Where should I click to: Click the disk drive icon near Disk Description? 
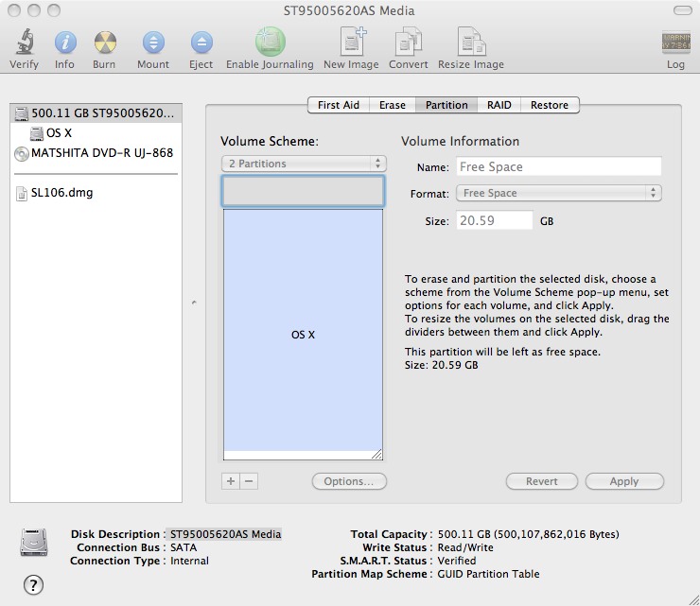pyautogui.click(x=34, y=543)
